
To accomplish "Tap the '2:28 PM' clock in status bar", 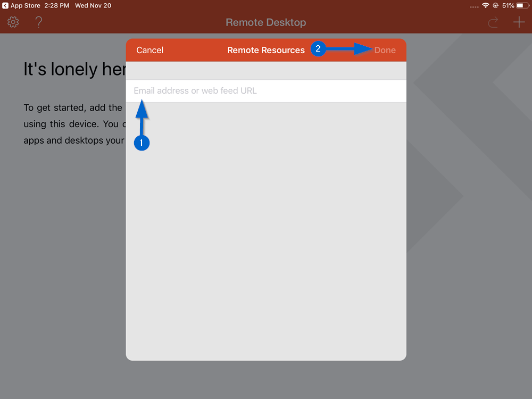I will (57, 5).
